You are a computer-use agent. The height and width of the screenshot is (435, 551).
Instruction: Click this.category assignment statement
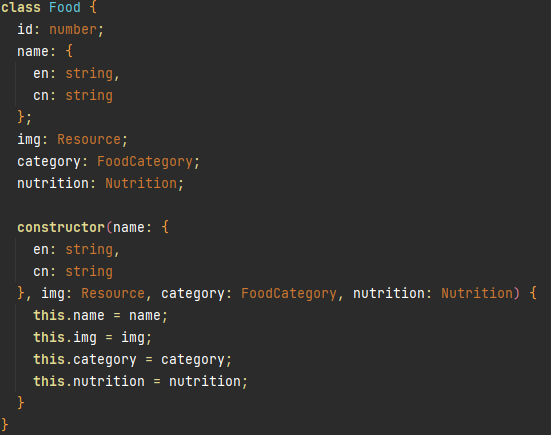[x=132, y=359]
